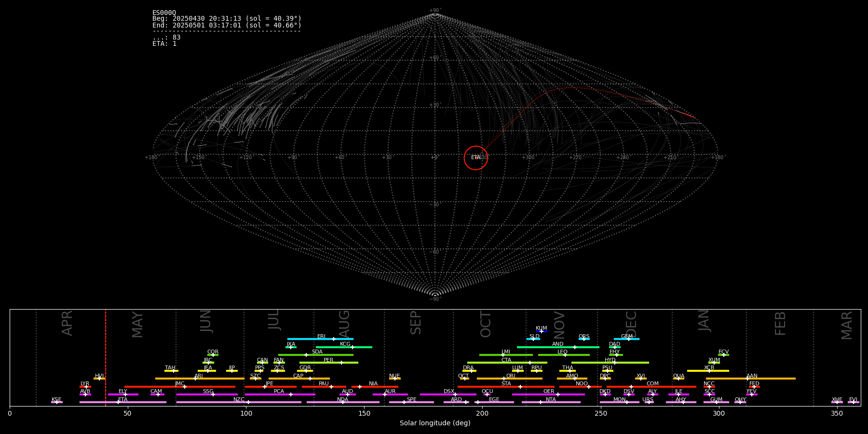Select the KSE shower bar
The height and width of the screenshot is (434, 868).
pyautogui.click(x=57, y=402)
